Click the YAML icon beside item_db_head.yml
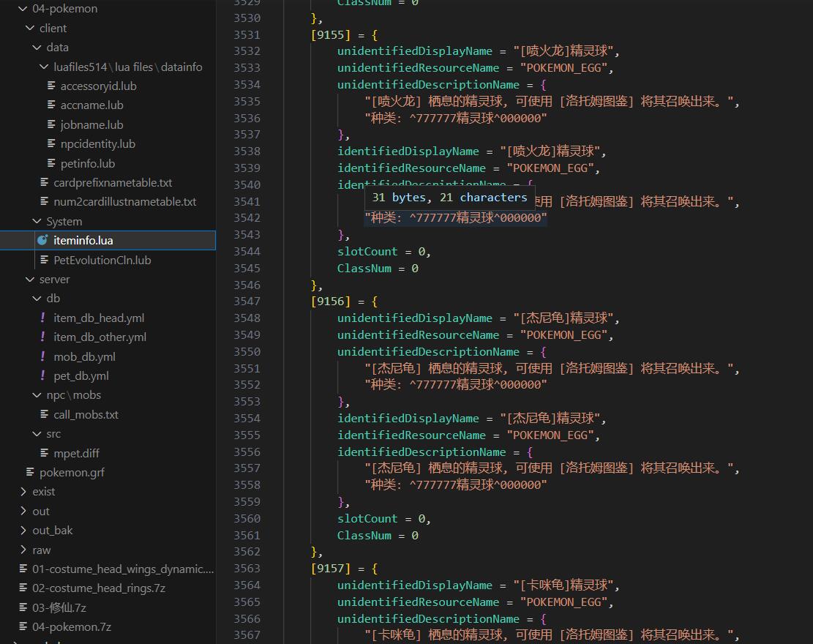 click(43, 318)
